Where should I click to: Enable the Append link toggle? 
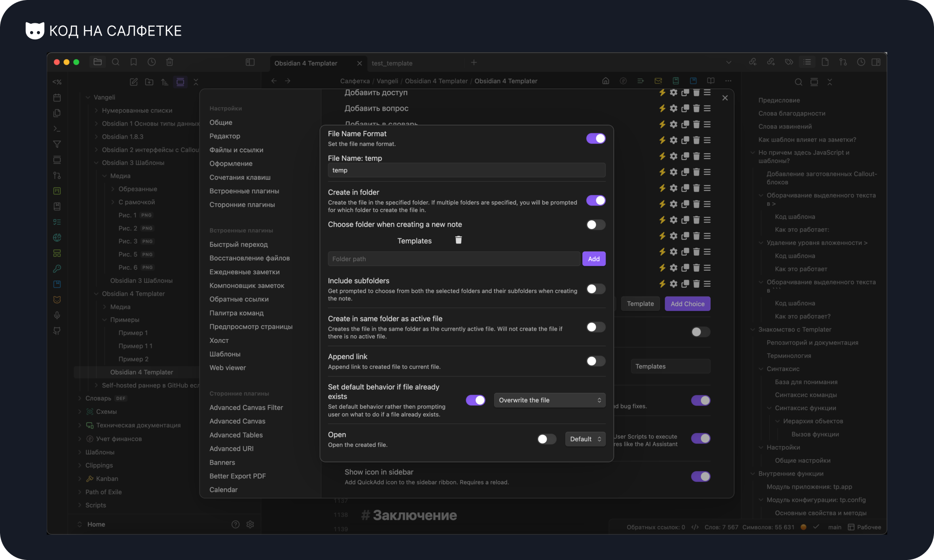596,361
